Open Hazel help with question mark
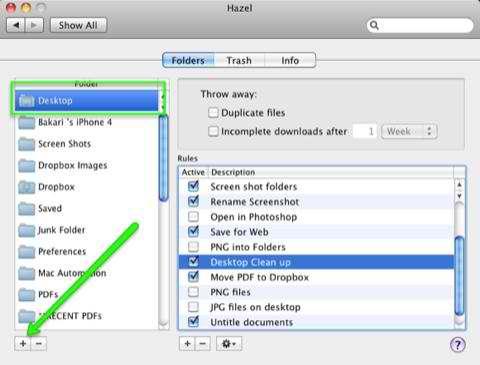The image size is (480, 365). (458, 345)
